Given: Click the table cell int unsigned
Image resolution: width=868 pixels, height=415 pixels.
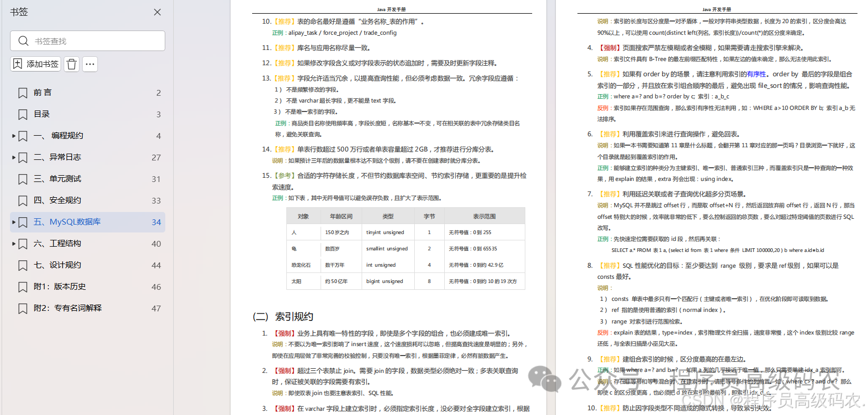Looking at the screenshot, I should [381, 265].
